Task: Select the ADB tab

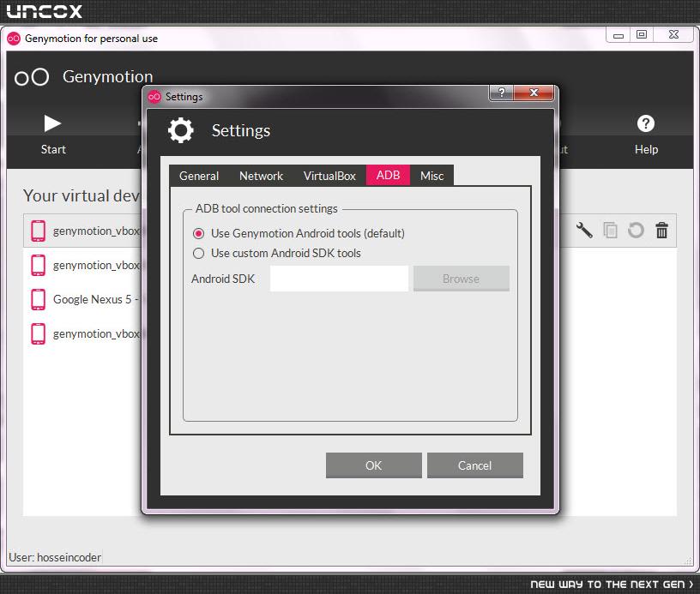Action: [388, 175]
